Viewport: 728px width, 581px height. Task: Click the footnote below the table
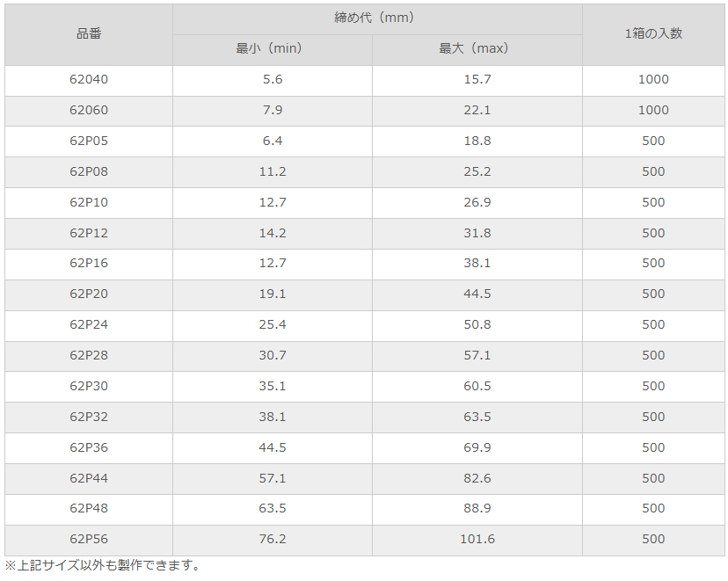[x=103, y=565]
